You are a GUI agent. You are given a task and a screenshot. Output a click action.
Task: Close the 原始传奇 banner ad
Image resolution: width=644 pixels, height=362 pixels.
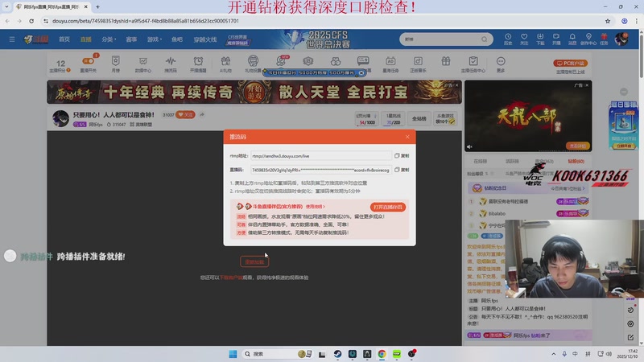point(456,85)
